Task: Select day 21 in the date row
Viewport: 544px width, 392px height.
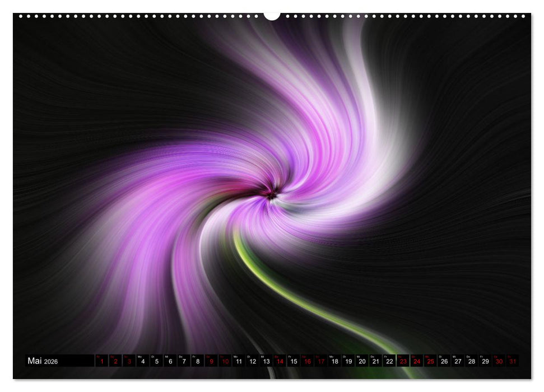Action: pyautogui.click(x=375, y=361)
